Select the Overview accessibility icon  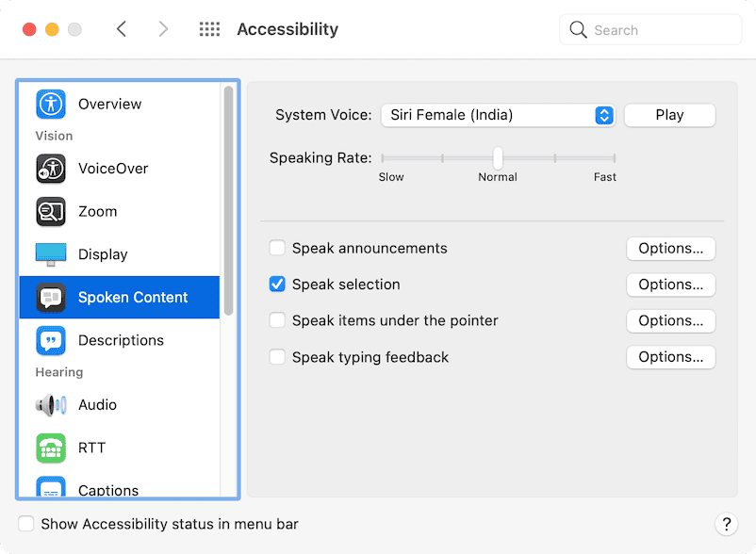coord(51,104)
